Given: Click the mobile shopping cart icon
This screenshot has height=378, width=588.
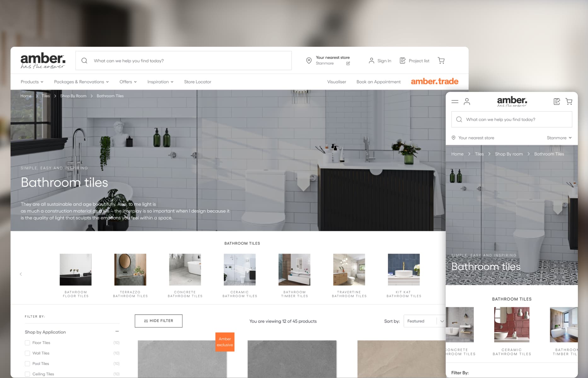Looking at the screenshot, I should pyautogui.click(x=569, y=101).
